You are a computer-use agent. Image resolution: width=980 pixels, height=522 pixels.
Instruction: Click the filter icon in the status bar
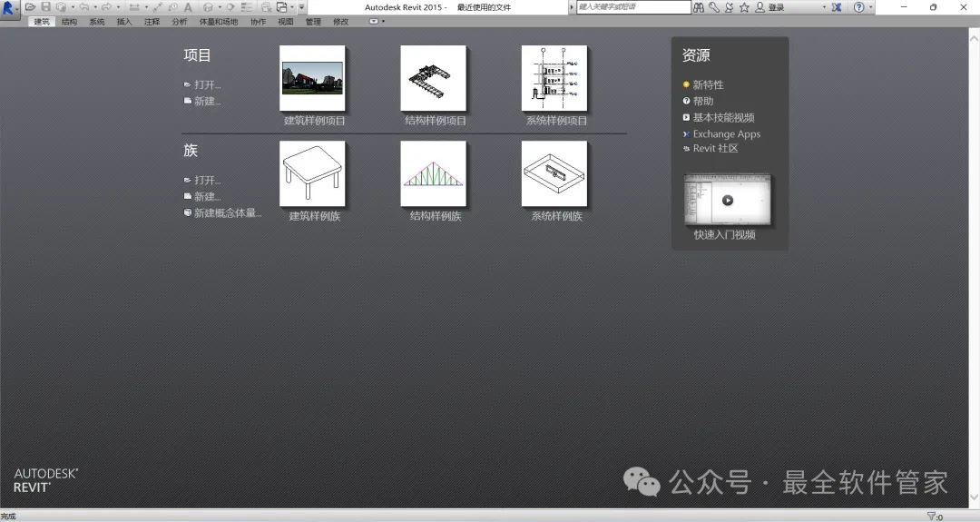pos(932,517)
